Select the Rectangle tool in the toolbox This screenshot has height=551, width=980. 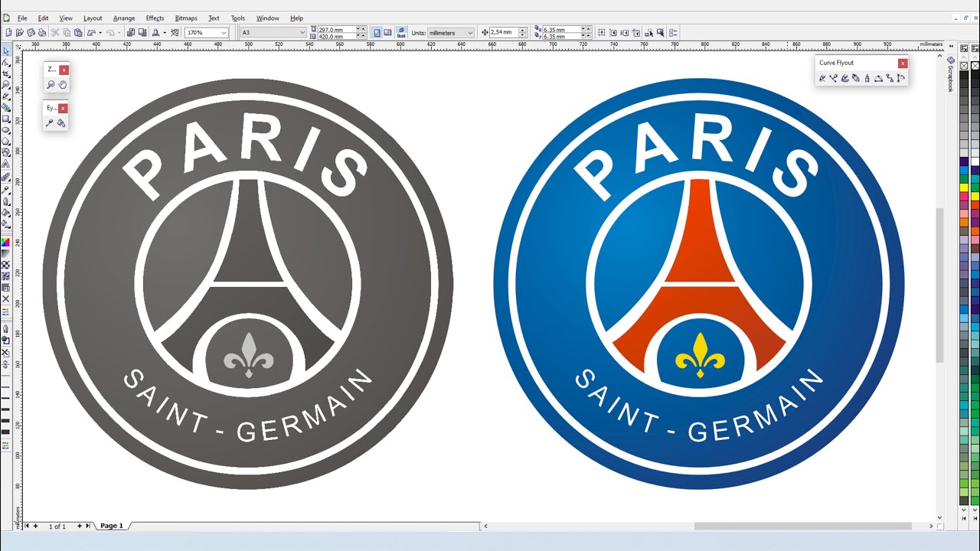pos(6,119)
